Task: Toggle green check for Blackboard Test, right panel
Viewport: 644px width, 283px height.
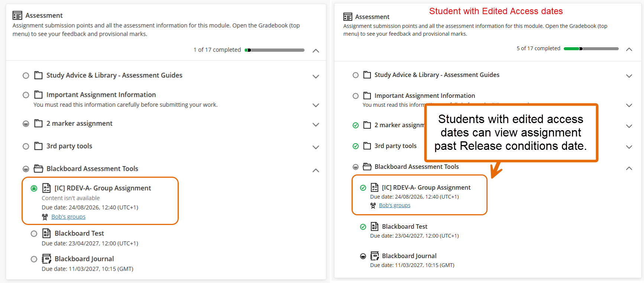Action: [x=363, y=227]
